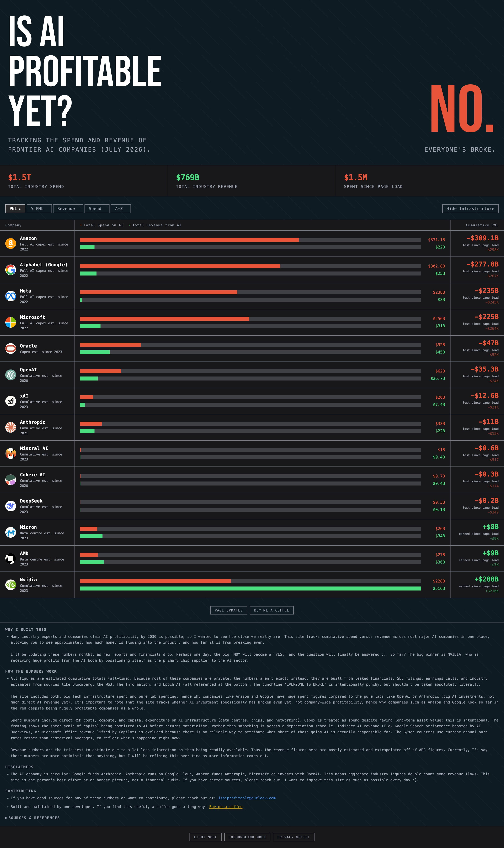
Task: Click Meta's red $238B spend bar
Action: pyautogui.click(x=159, y=292)
